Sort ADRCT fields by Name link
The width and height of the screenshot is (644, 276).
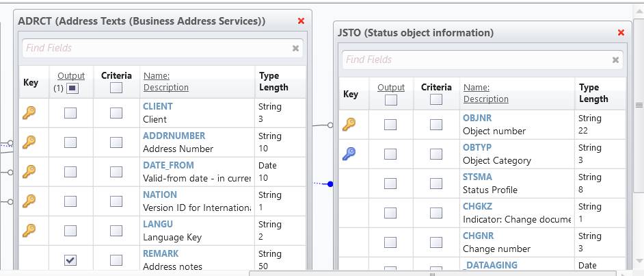[156, 76]
